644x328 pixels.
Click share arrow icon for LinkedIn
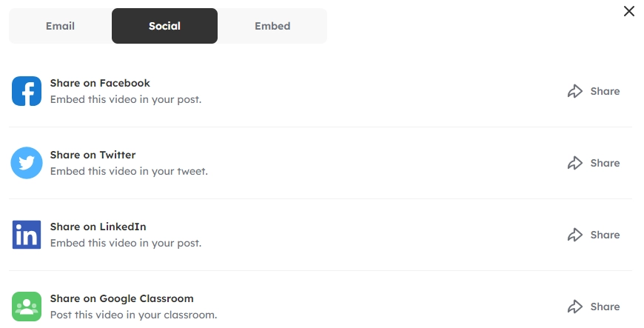[575, 235]
